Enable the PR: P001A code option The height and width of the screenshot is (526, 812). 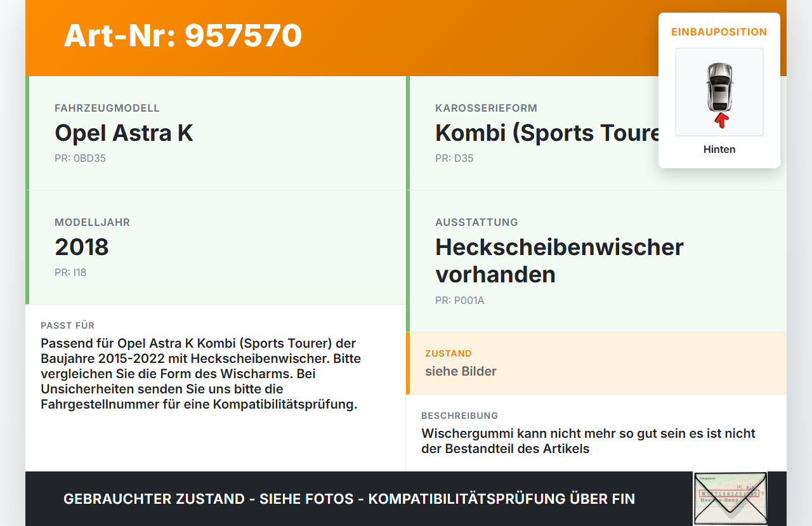(x=459, y=300)
